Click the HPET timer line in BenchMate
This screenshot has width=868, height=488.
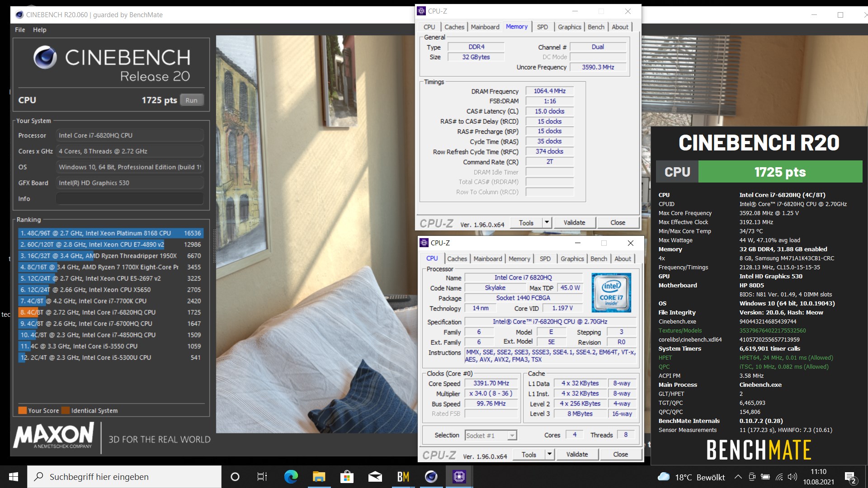click(746, 357)
